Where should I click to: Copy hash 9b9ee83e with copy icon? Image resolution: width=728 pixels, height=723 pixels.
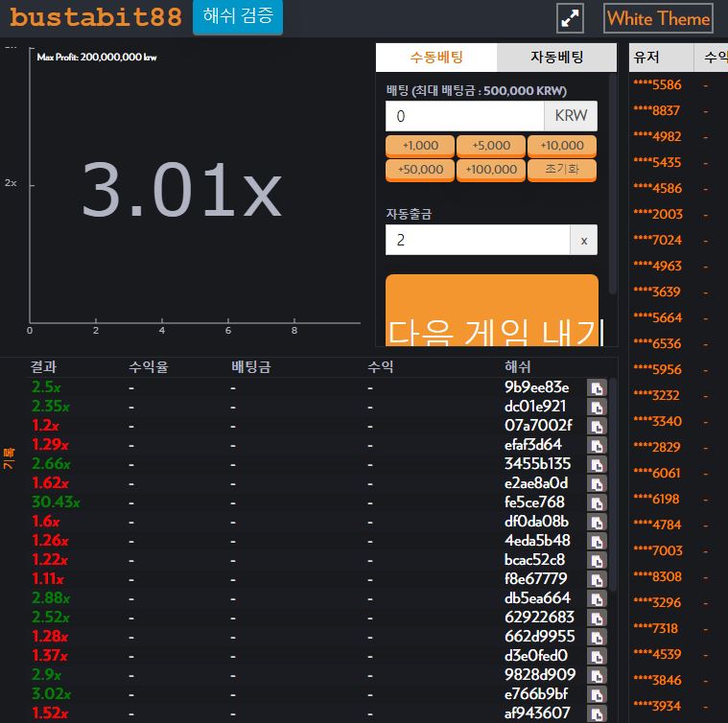[597, 387]
